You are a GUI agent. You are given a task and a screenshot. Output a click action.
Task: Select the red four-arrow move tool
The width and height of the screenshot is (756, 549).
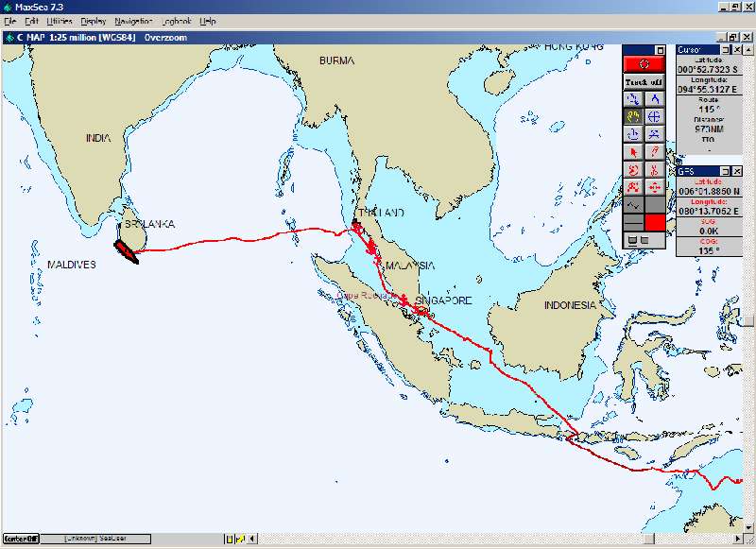coord(654,187)
